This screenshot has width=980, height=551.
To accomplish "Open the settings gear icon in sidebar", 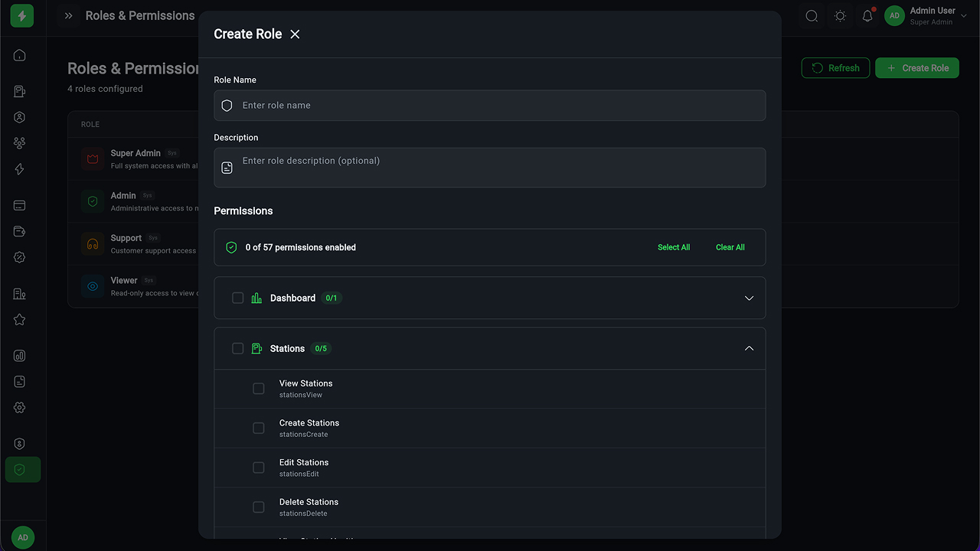I will pyautogui.click(x=20, y=408).
